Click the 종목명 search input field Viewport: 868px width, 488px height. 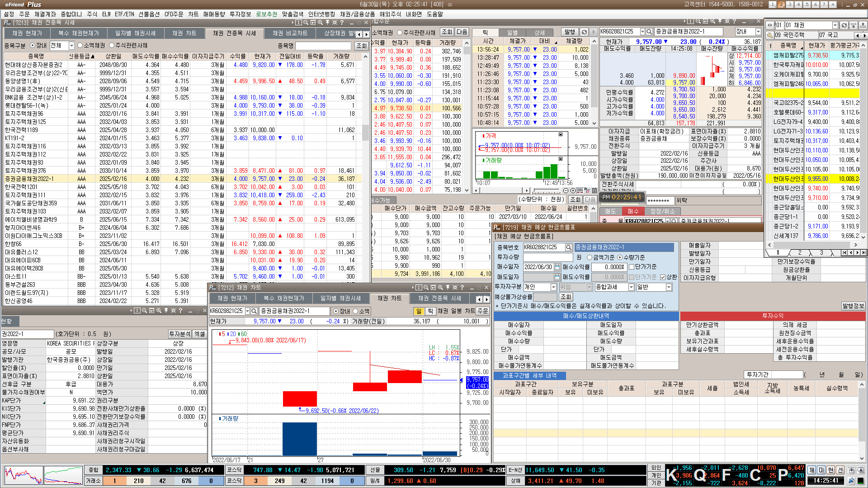point(323,46)
